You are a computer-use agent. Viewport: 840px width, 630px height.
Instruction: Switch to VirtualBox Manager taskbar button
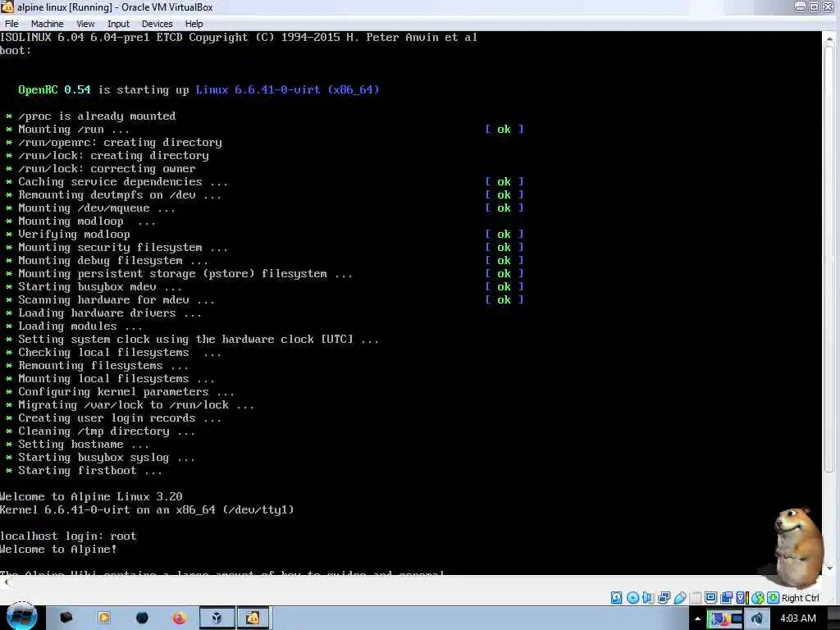point(217,618)
